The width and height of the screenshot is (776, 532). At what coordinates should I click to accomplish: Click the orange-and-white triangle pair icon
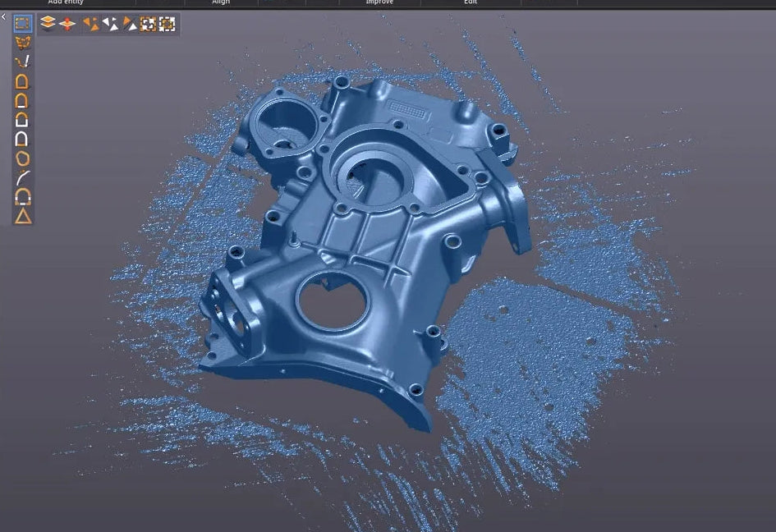[x=130, y=24]
